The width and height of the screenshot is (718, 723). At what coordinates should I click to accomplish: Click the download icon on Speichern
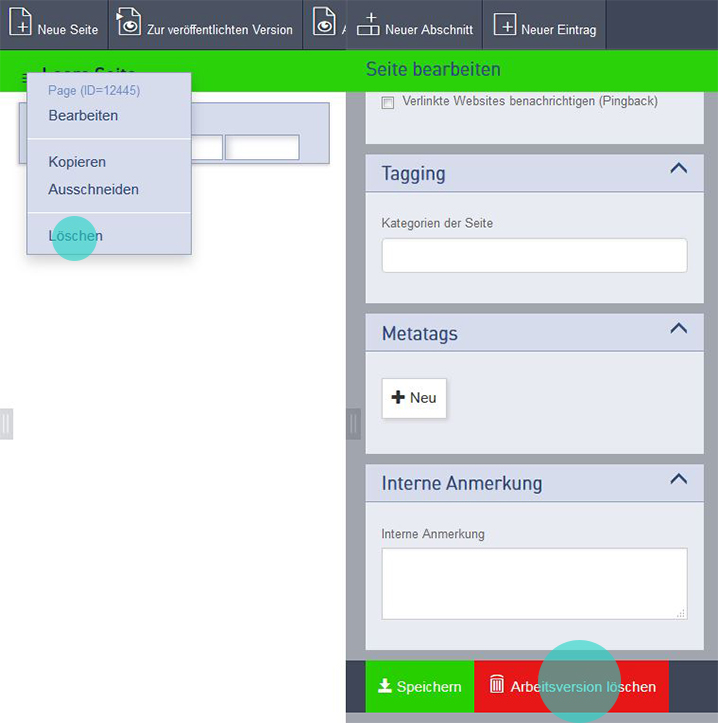384,686
